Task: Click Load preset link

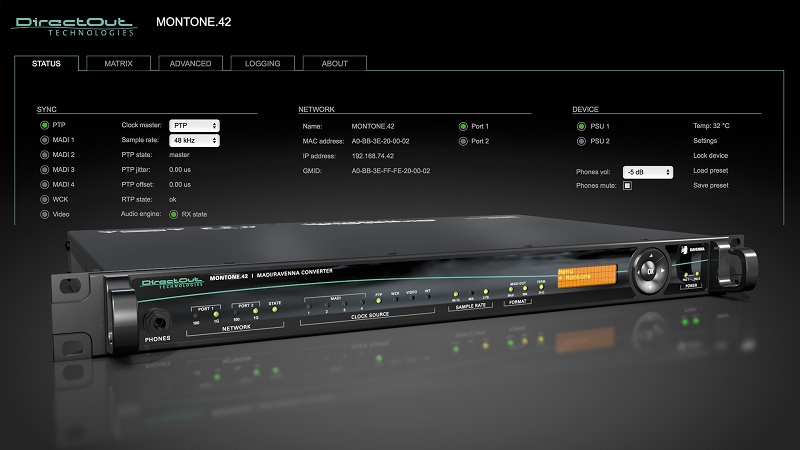Action: tap(711, 170)
